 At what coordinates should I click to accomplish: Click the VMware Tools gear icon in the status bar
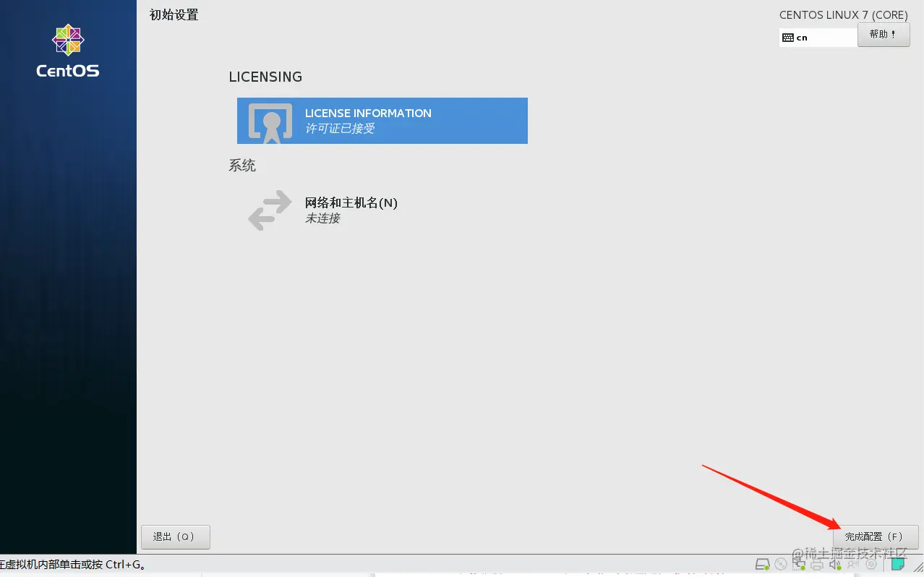(x=870, y=564)
